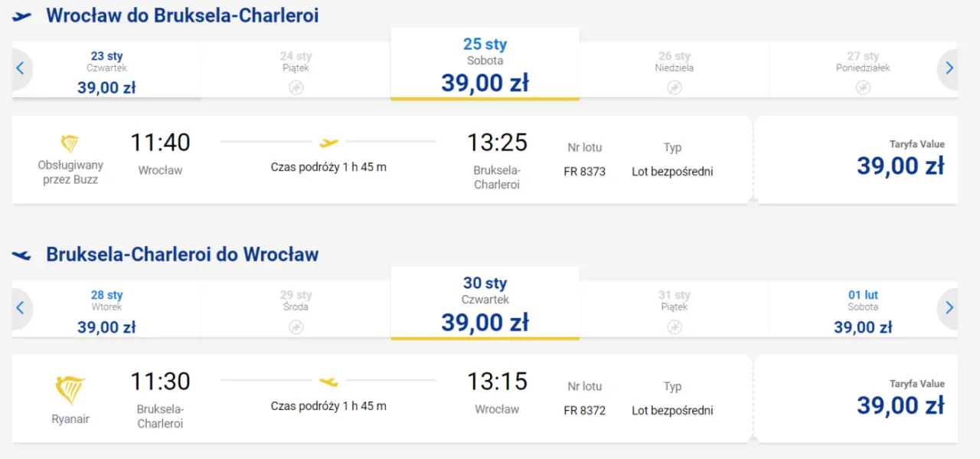The image size is (980, 459).
Task: Show later outbound dates with right arrow
Action: pos(949,68)
